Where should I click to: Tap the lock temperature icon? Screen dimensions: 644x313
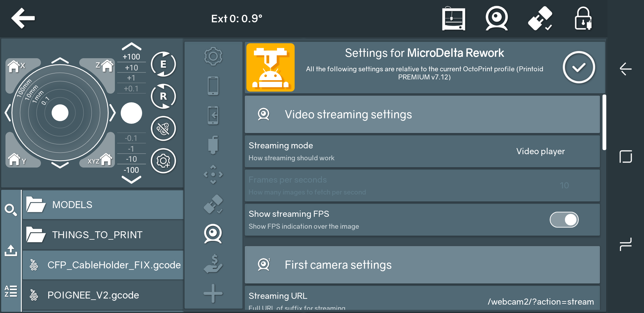(583, 19)
